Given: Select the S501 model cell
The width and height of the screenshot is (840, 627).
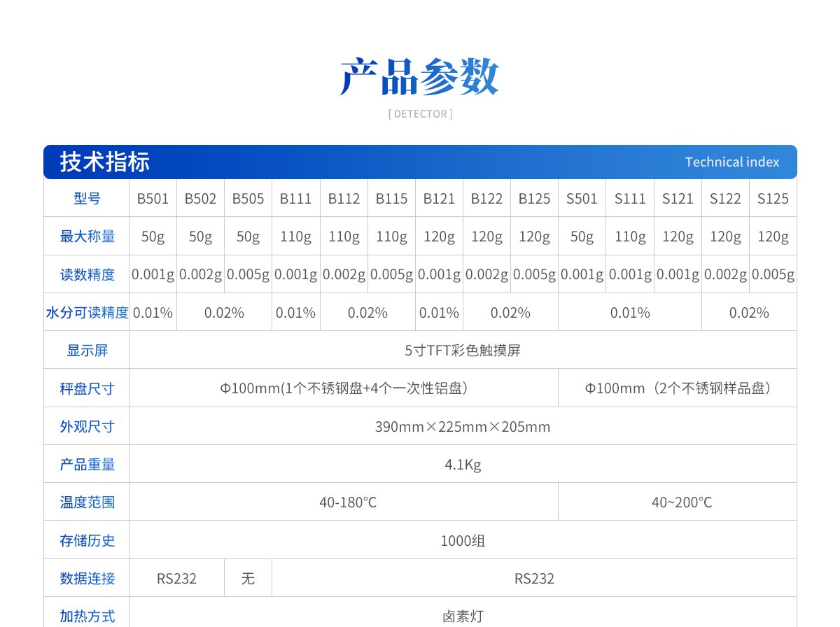Looking at the screenshot, I should 582,199.
